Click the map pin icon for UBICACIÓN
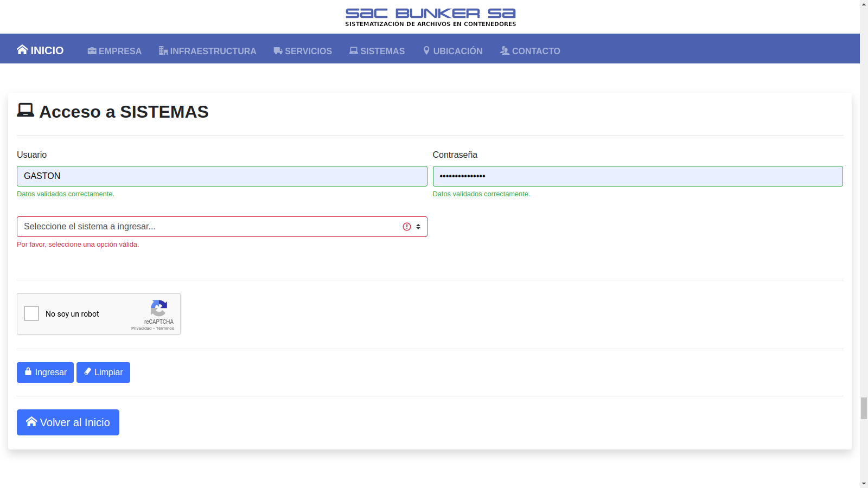 426,51
